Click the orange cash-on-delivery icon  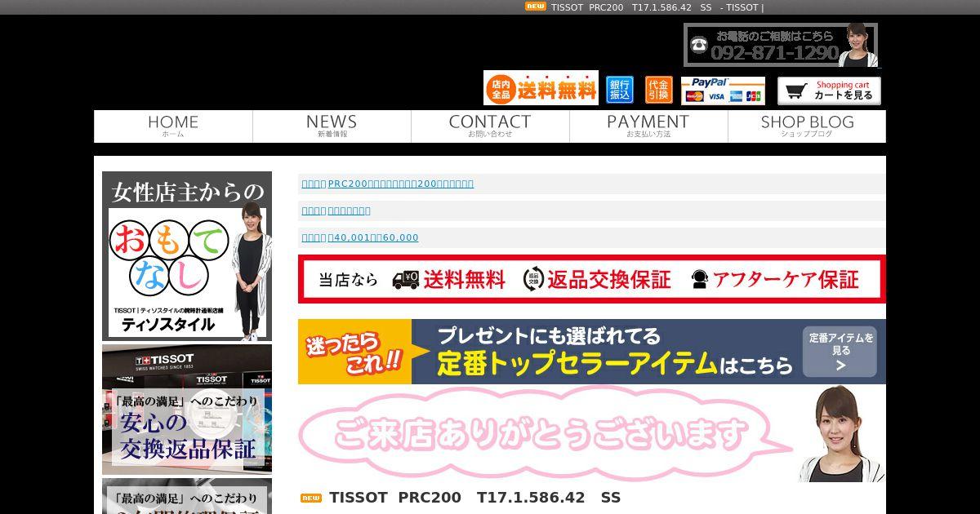click(x=659, y=90)
